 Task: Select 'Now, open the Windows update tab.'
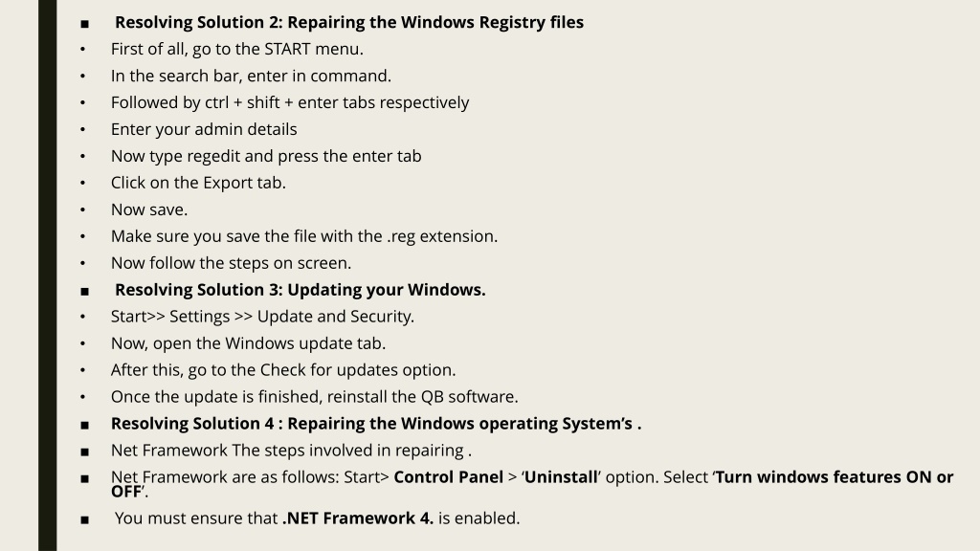pyautogui.click(x=248, y=343)
